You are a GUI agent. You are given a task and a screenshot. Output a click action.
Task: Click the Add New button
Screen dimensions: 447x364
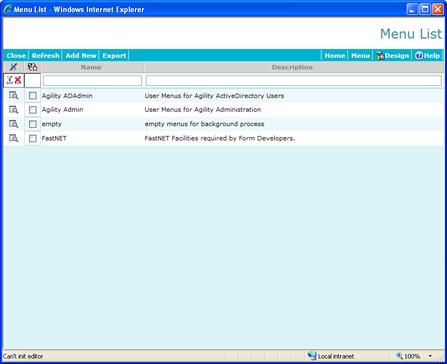click(x=81, y=56)
